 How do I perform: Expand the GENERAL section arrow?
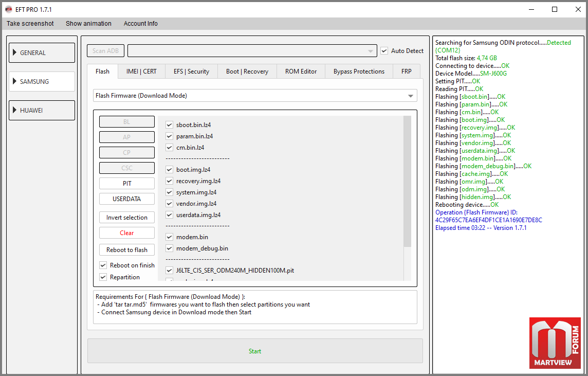tap(15, 52)
